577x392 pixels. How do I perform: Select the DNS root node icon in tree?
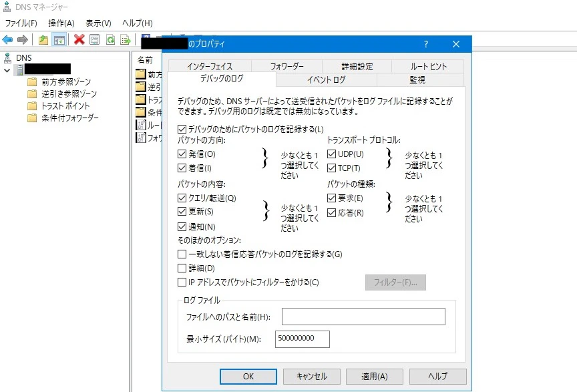7,58
